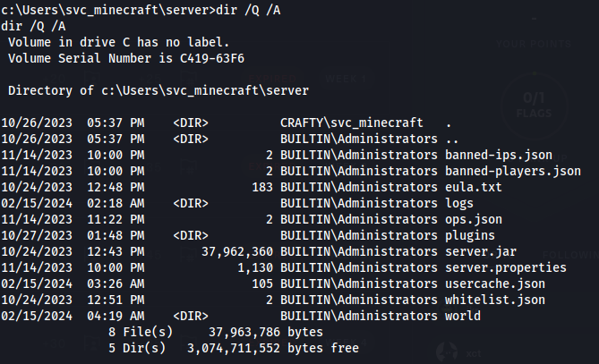Click the volume serial number C419-63F6
Image resolution: width=599 pixels, height=364 pixels.
(x=212, y=58)
